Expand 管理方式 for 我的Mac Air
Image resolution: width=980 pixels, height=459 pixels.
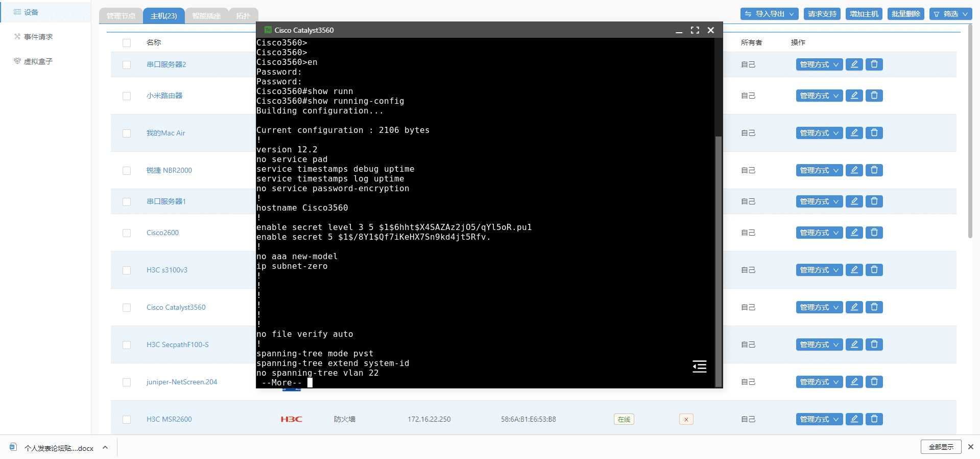pos(819,133)
